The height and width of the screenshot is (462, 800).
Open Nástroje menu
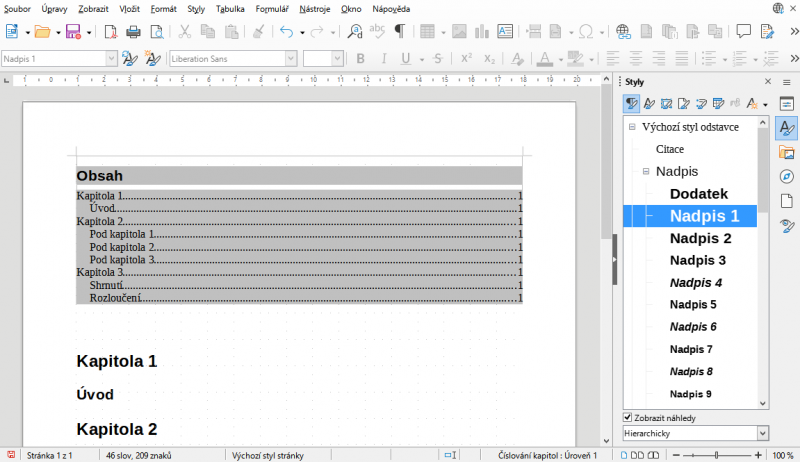coord(315,9)
